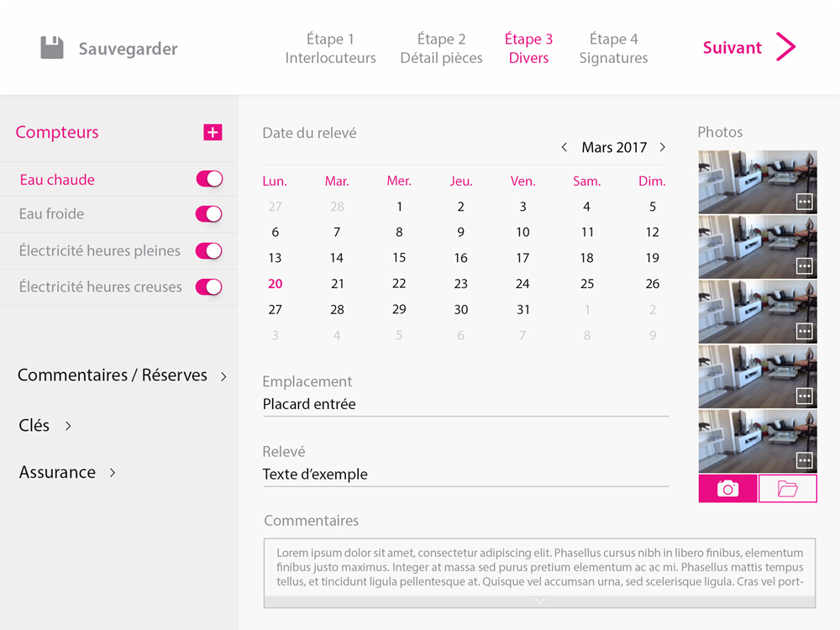The height and width of the screenshot is (630, 840).
Task: Click the pink plus icon next to Compteurs
Action: (213, 133)
